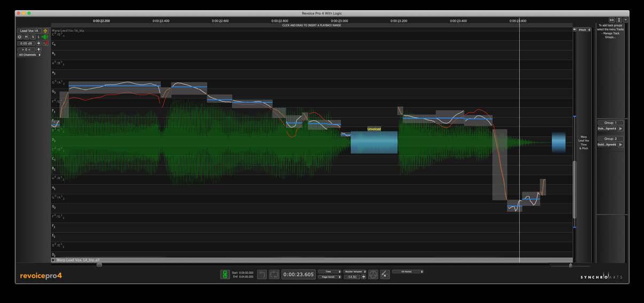Screen dimensions: 644x303
Task: Click the master volume adjust icon beside -14.91
Action: (364, 277)
